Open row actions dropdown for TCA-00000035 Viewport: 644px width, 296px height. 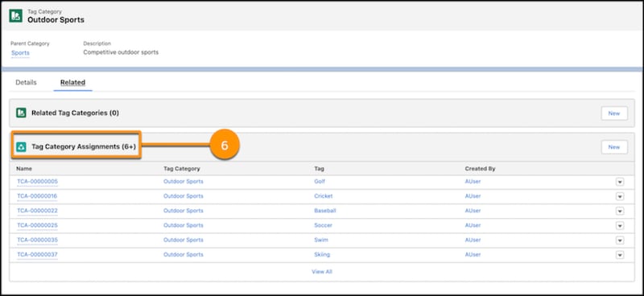(620, 240)
